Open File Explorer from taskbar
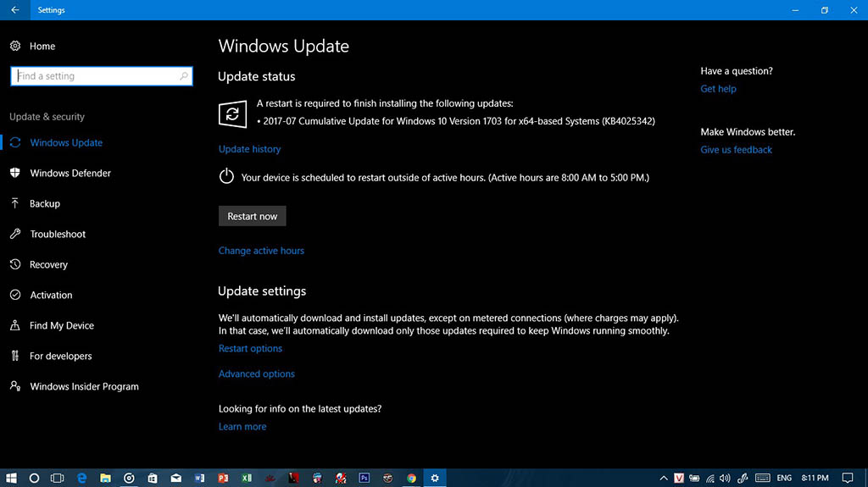Viewport: 868px width, 487px height. [x=105, y=478]
